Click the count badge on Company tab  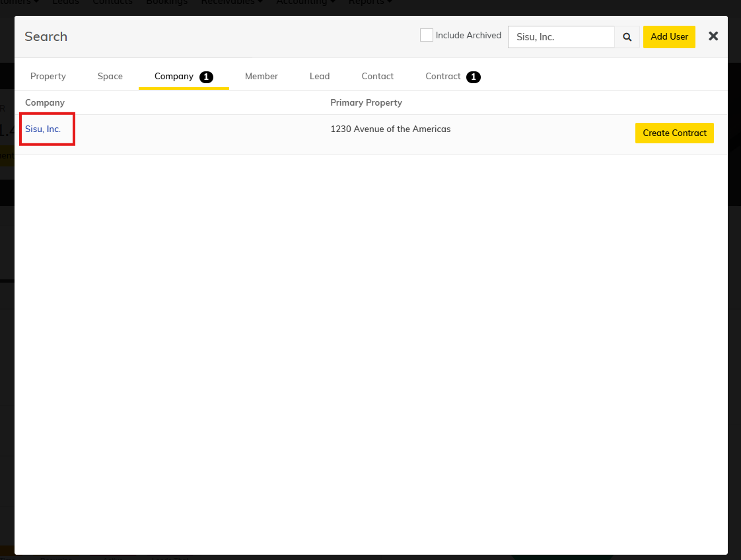coord(206,77)
